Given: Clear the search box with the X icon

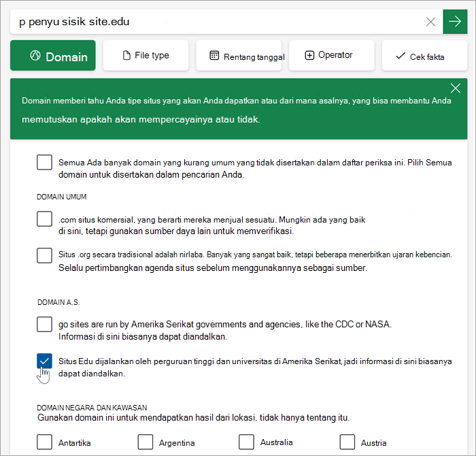Looking at the screenshot, I should click(430, 22).
